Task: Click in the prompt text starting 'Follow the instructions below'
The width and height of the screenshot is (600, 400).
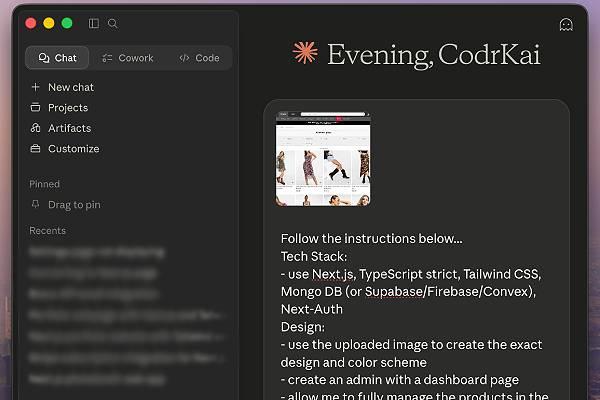Action: coord(372,238)
